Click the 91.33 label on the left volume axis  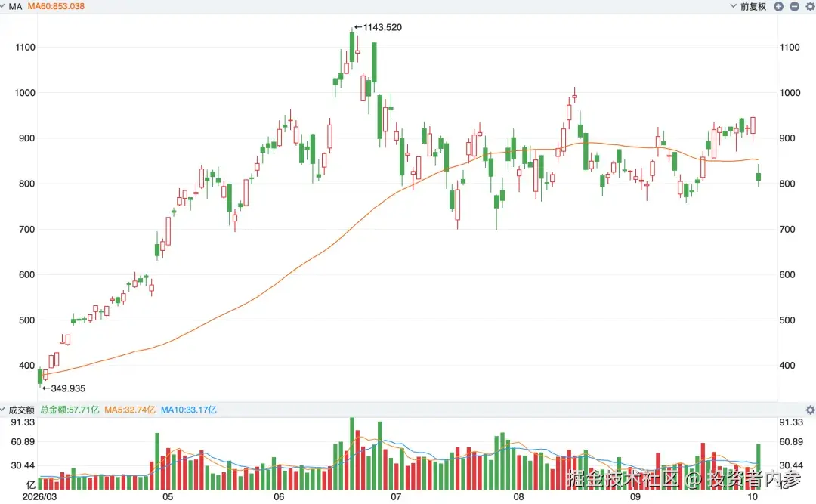tap(23, 422)
